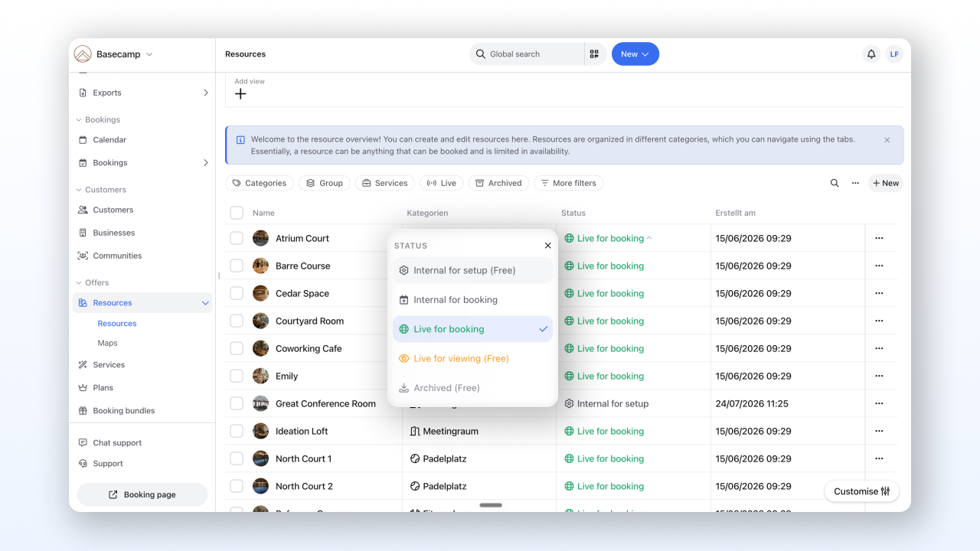Open the New dropdown button in header
Viewport: 980px width, 551px height.
(x=635, y=54)
